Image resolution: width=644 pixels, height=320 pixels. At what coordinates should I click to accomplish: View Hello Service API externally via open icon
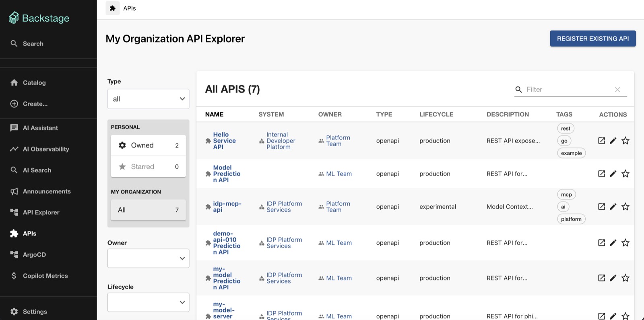coord(601,141)
